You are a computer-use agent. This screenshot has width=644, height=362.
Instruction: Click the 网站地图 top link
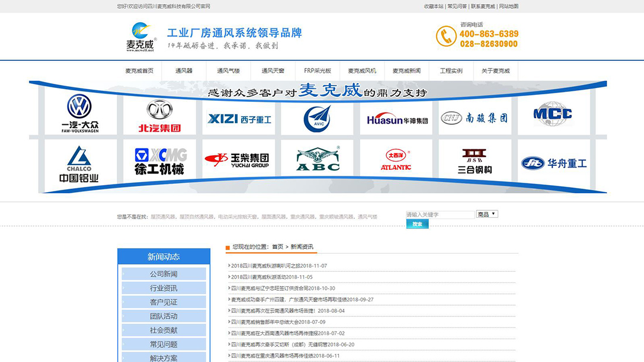point(509,6)
